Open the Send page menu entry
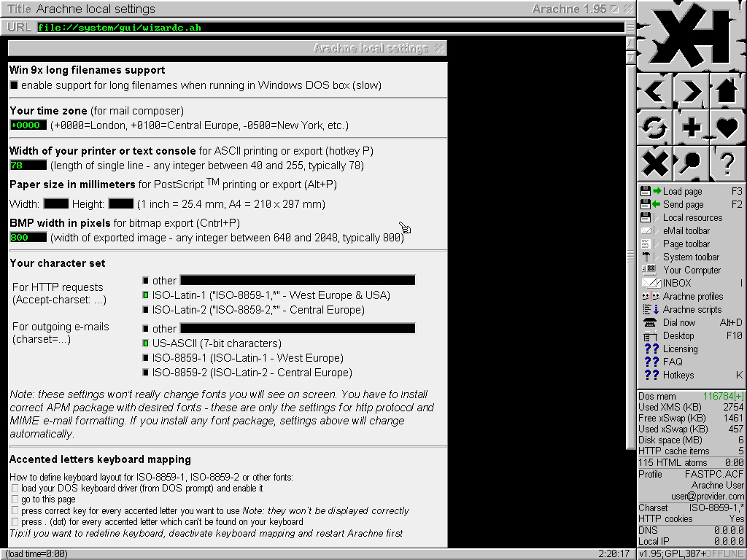This screenshot has width=747, height=560. point(683,204)
